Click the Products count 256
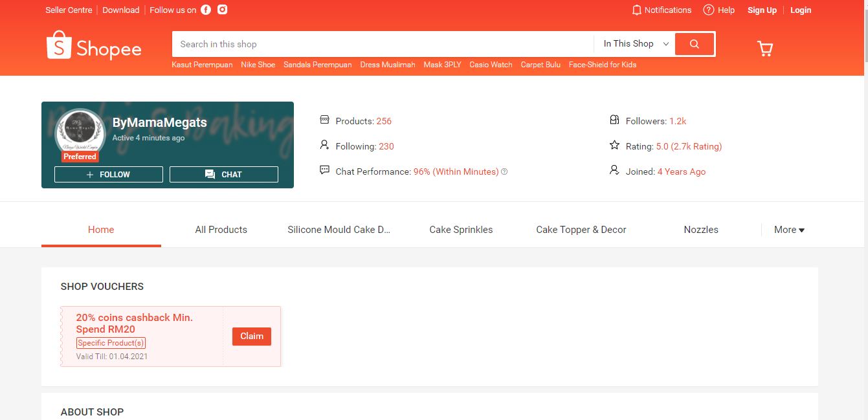Image resolution: width=868 pixels, height=420 pixels. click(384, 121)
